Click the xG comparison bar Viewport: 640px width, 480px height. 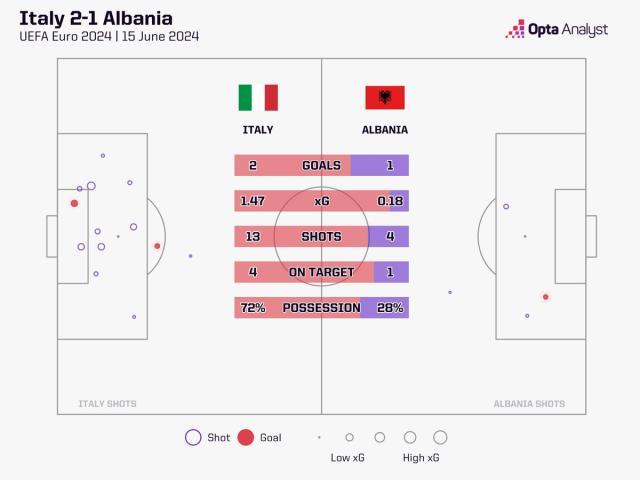click(x=321, y=201)
